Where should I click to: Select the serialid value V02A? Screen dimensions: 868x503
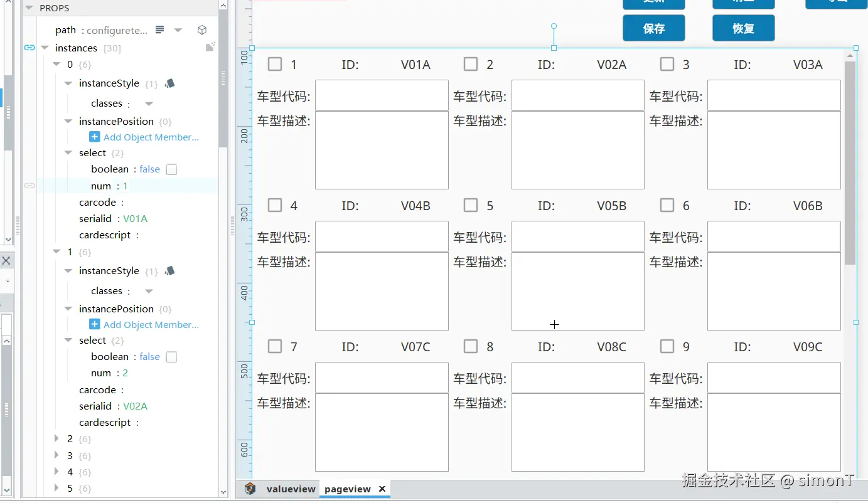[x=136, y=406]
